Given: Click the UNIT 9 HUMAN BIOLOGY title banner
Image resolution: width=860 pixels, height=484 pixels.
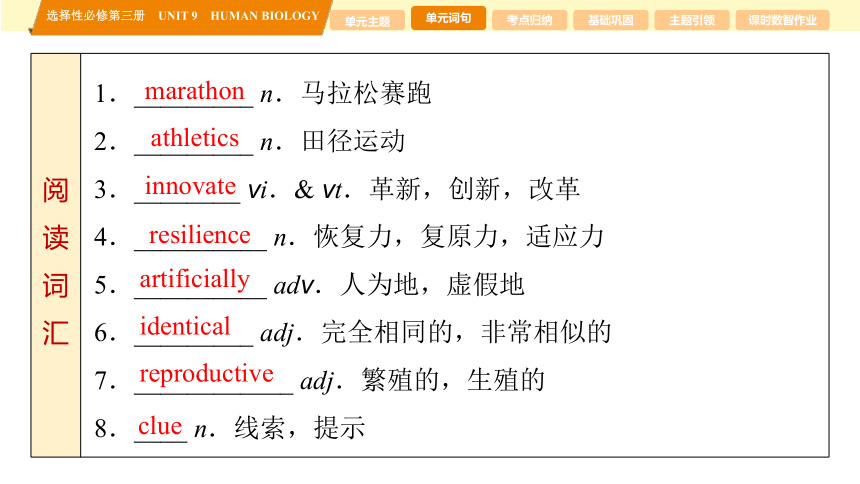Looking at the screenshot, I should [x=182, y=16].
